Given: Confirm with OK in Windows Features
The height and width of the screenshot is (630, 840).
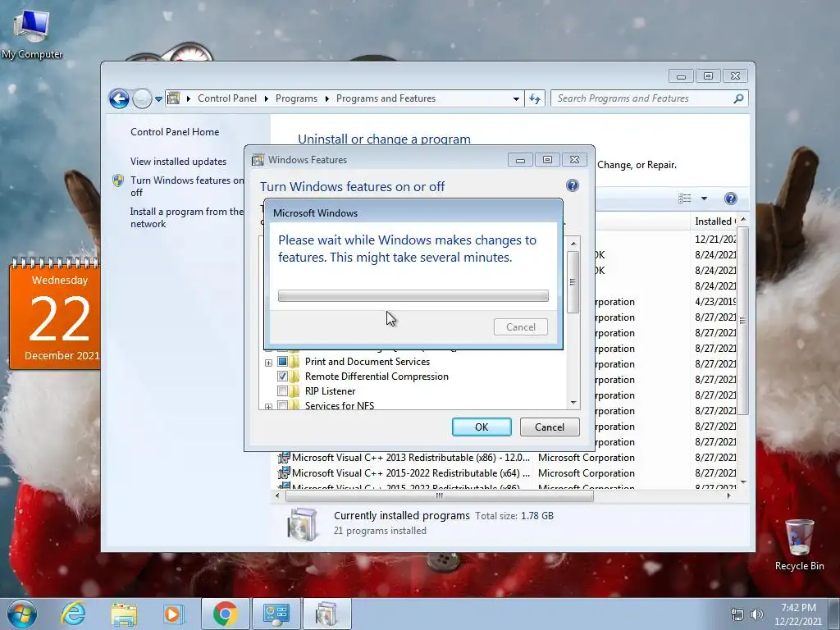Looking at the screenshot, I should click(482, 427).
